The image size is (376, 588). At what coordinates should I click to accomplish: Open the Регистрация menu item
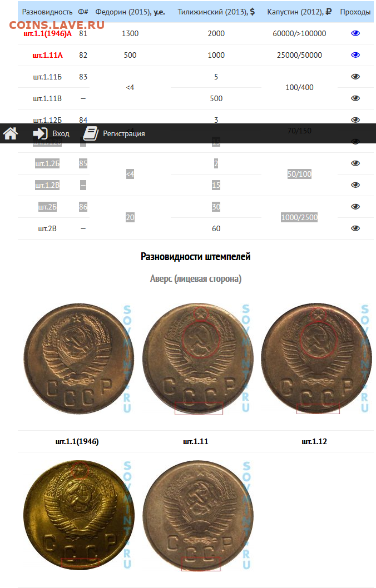[124, 134]
